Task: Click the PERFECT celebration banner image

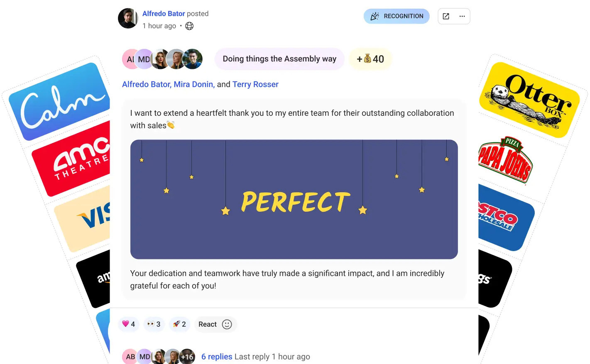Action: pos(294,199)
